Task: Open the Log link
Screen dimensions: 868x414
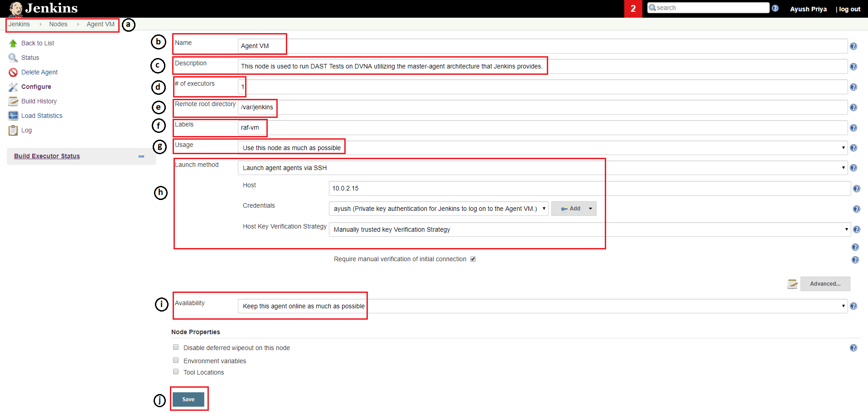Action: coord(26,130)
